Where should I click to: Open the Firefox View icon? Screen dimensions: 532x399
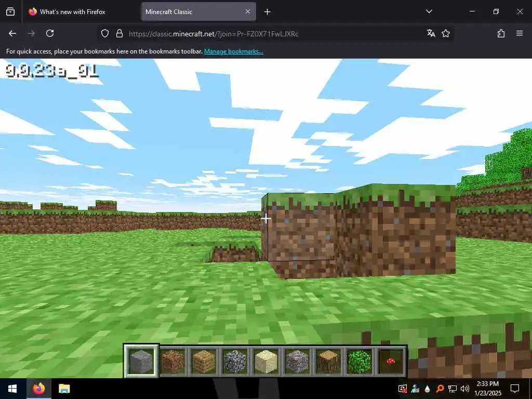[10, 12]
